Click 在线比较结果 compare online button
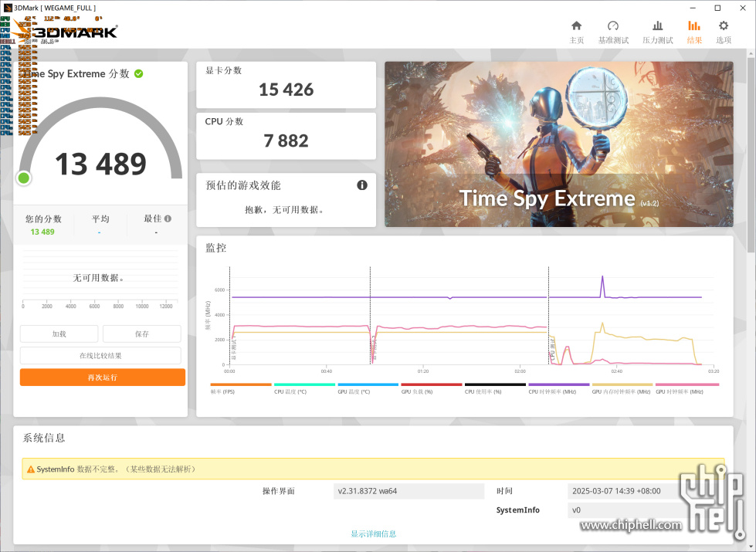The image size is (756, 552). point(100,356)
